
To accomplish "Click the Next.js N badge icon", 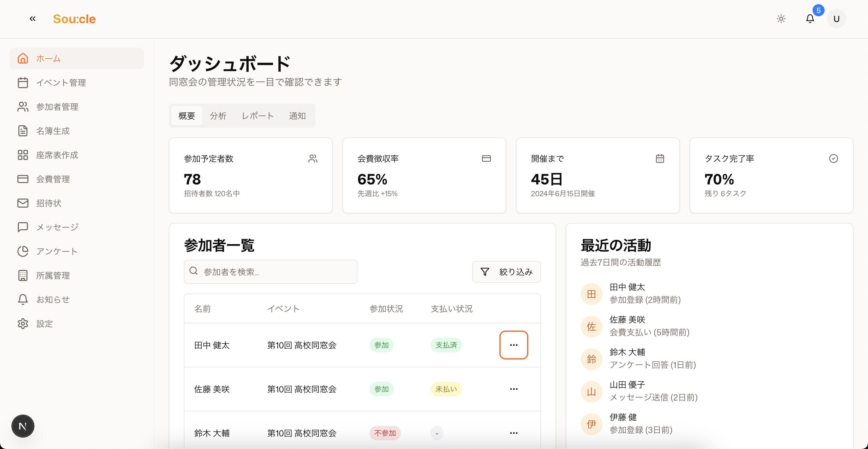I will coord(23,426).
